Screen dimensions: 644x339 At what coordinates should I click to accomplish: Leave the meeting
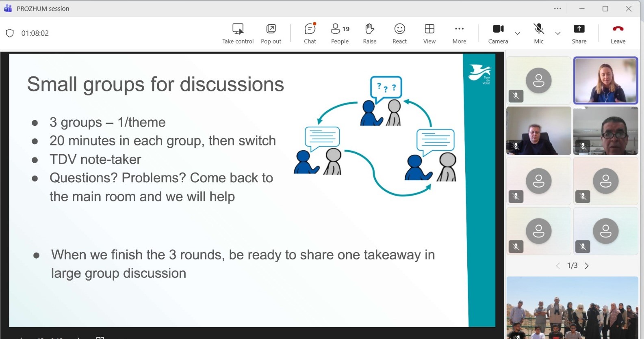618,33
